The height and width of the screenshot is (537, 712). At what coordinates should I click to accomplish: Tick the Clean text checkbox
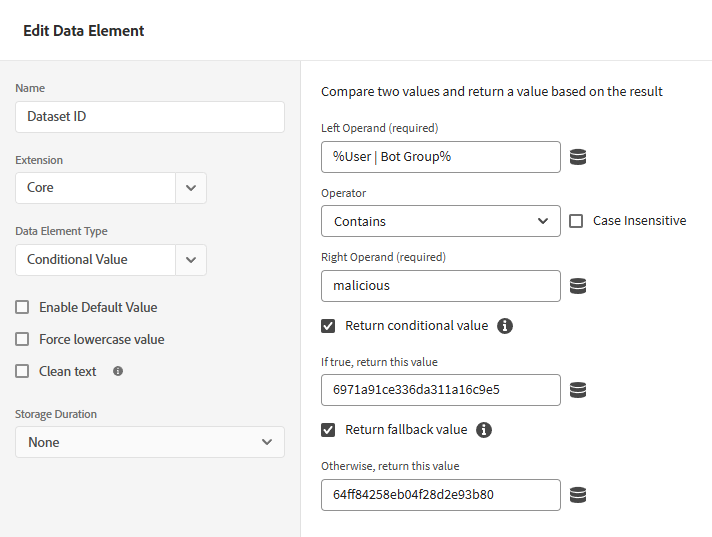click(x=22, y=371)
